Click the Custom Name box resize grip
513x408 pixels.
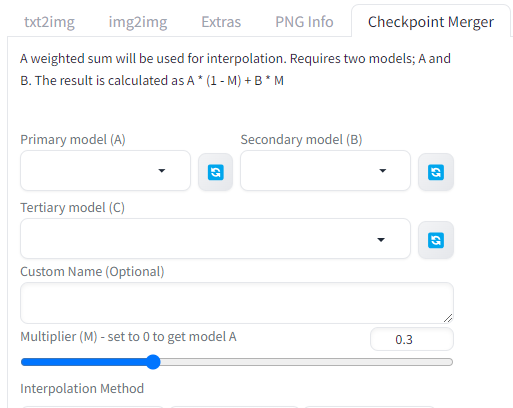pos(448,318)
